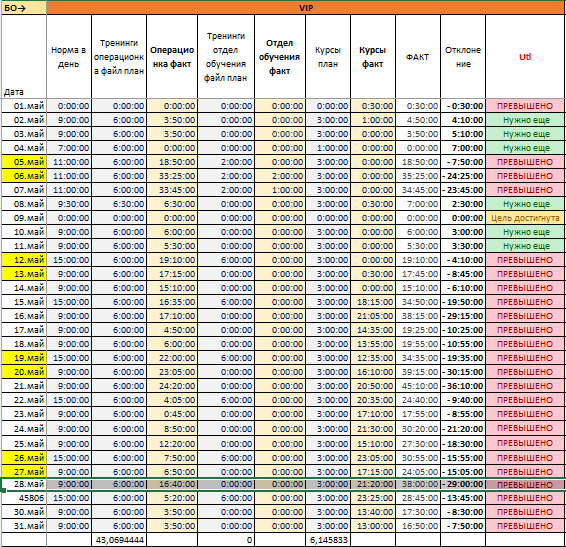Click the date cell 31.май

coord(24,526)
